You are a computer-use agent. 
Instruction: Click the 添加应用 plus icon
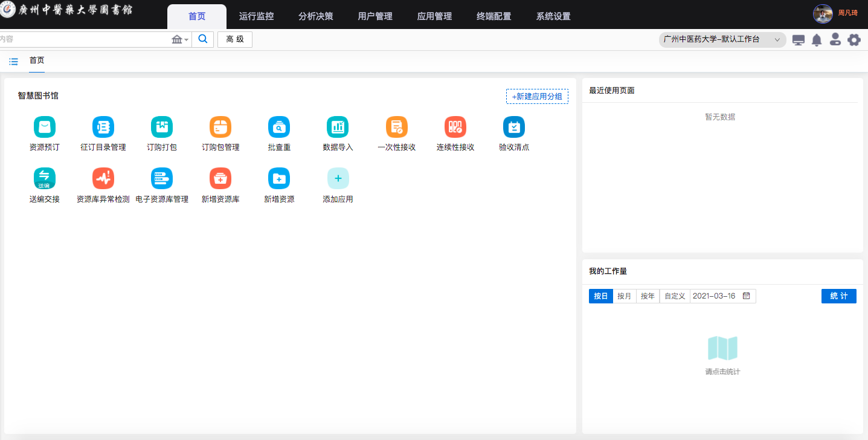[x=338, y=179]
